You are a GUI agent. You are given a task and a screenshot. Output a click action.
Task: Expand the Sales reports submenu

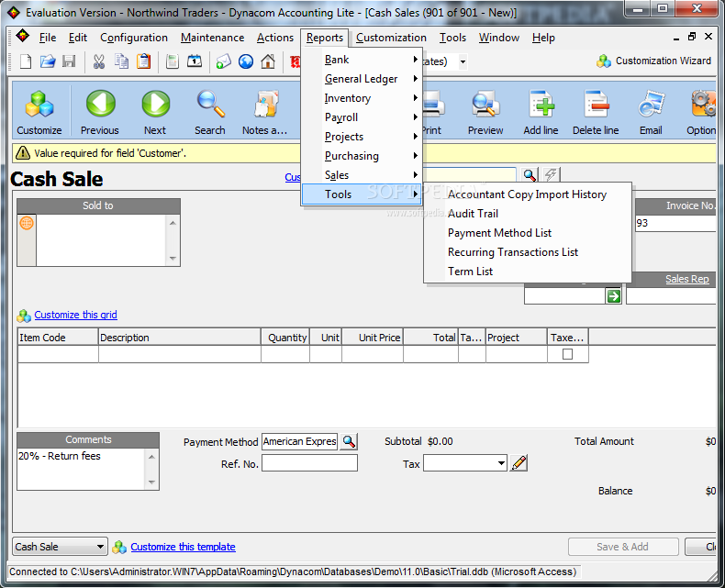(361, 175)
